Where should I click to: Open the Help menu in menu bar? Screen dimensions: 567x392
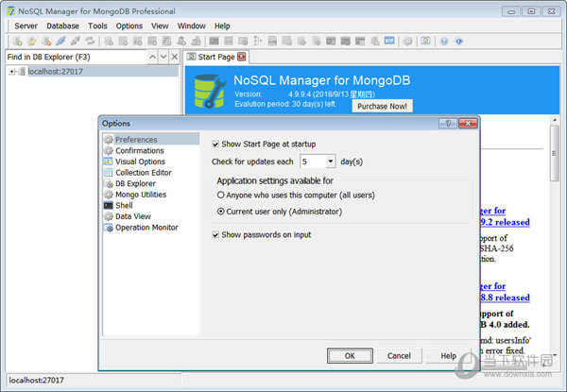coord(222,26)
